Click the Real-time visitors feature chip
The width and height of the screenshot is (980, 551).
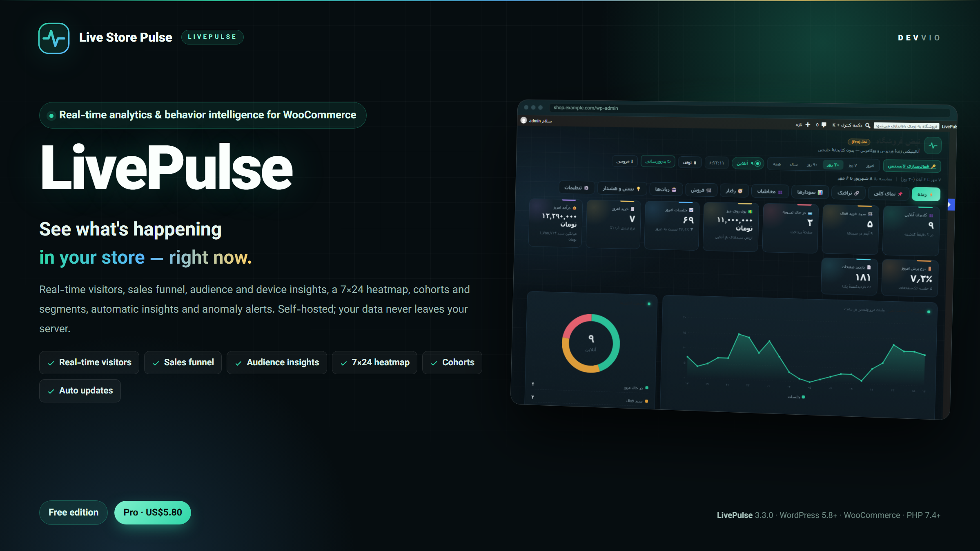pyautogui.click(x=89, y=362)
